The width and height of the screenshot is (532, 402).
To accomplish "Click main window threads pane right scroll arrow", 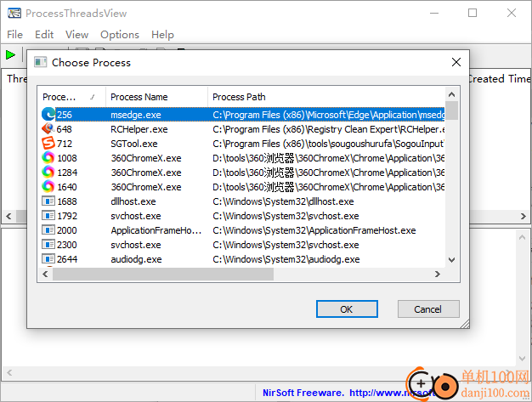I will coord(524,216).
